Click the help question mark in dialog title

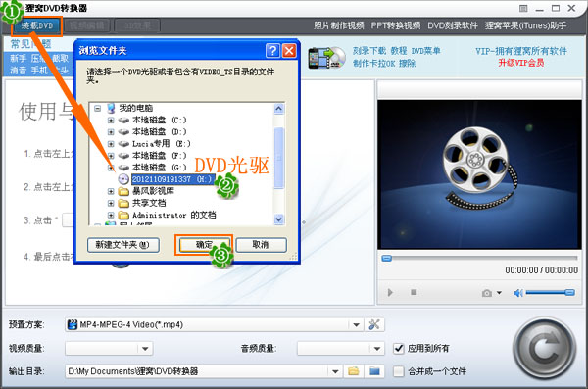click(272, 50)
